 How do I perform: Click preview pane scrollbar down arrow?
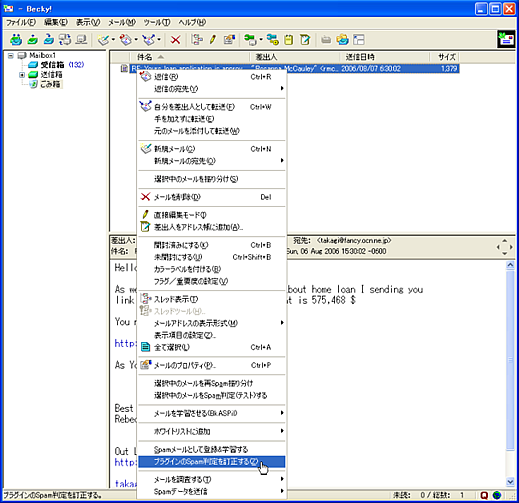tap(510, 481)
